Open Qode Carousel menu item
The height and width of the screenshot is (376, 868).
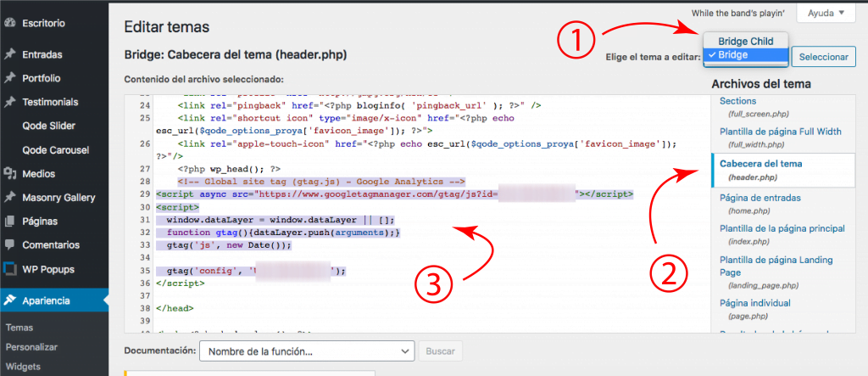coord(54,149)
